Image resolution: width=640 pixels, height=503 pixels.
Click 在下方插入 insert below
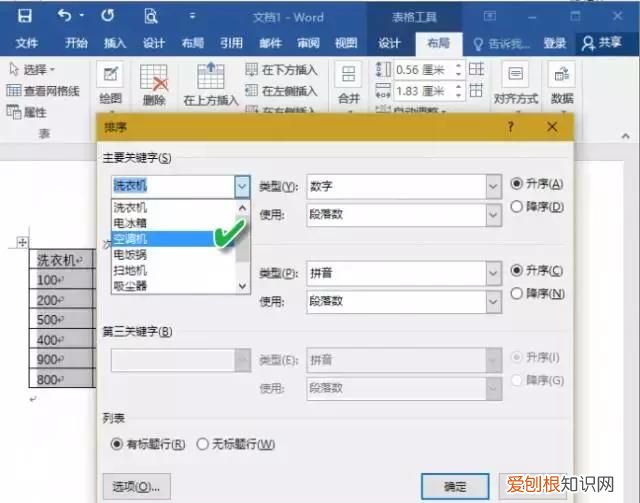coord(281,70)
